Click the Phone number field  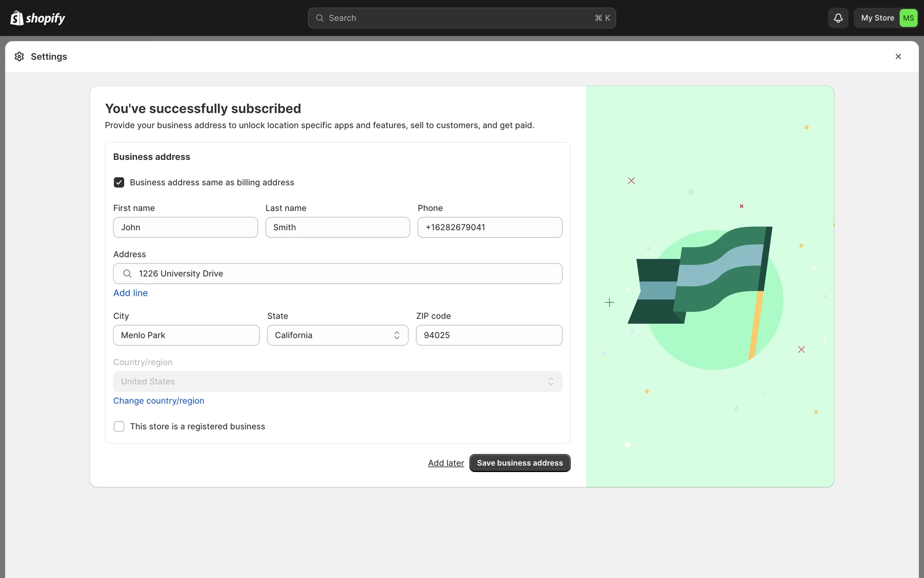click(x=489, y=227)
